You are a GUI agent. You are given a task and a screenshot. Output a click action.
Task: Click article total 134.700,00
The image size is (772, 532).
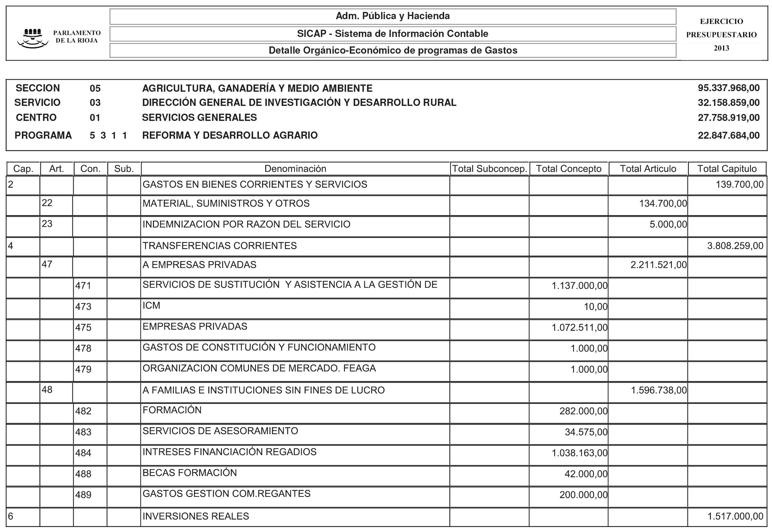click(x=663, y=204)
